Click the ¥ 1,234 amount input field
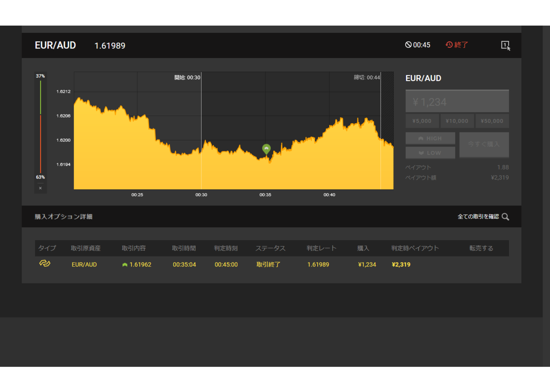The image size is (550, 392). (x=457, y=102)
